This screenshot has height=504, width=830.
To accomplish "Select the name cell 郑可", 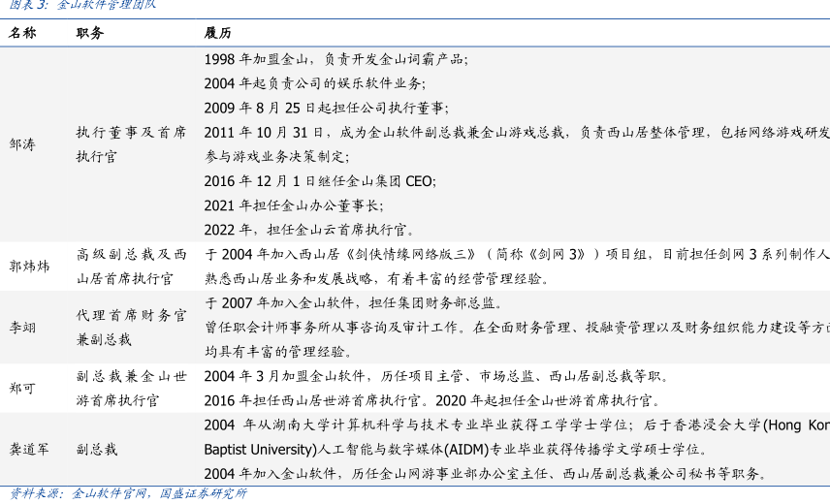I will click(x=23, y=388).
